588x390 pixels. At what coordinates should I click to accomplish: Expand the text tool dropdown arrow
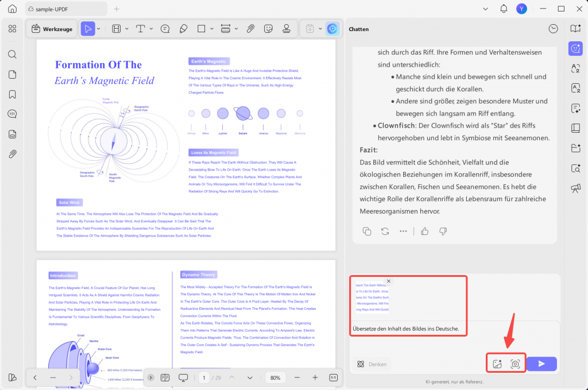151,29
